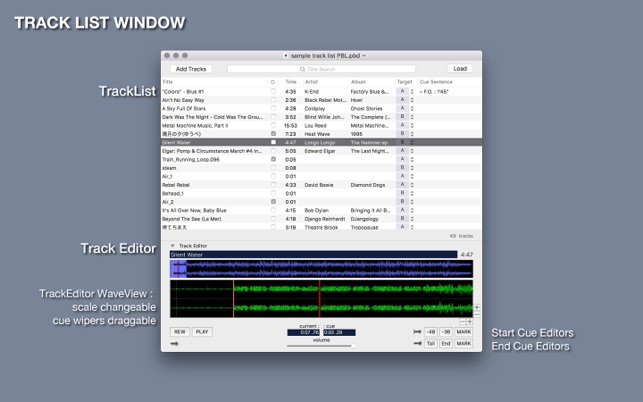Viewport: 643px width, 402px height.
Task: Change Target stepper for Dark Was The Night
Action: click(412, 117)
